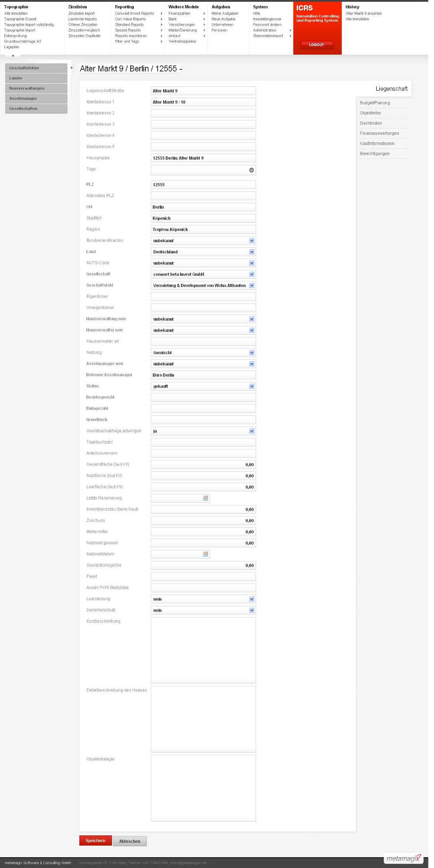The height and width of the screenshot is (868, 434).
Task: Click the plus tab below the navigation
Action: [13, 56]
